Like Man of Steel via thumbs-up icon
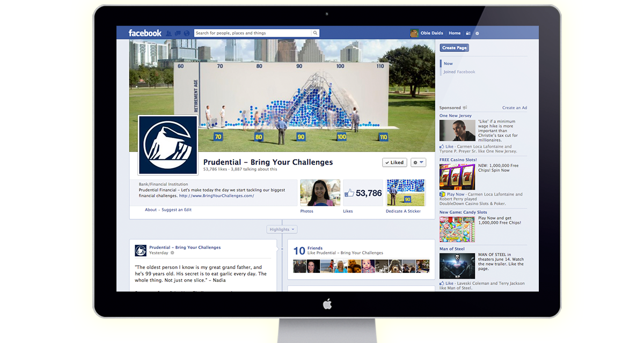 (442, 284)
